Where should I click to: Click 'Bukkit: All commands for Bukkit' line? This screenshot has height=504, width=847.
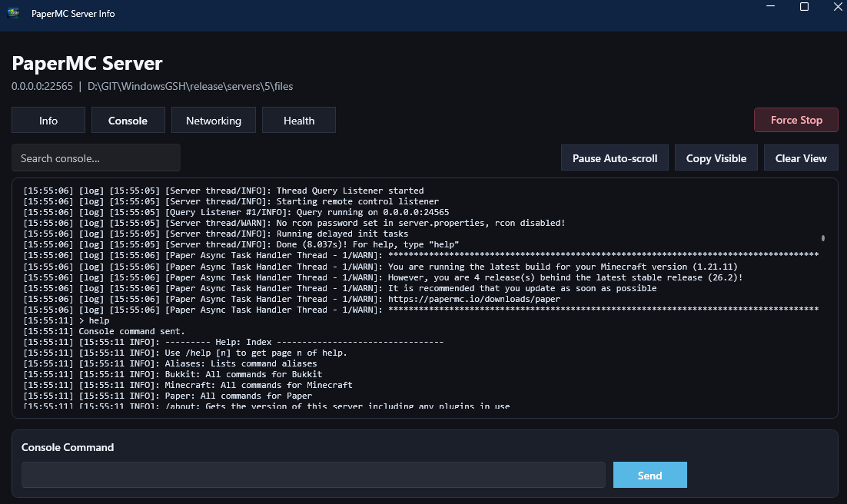pos(172,374)
